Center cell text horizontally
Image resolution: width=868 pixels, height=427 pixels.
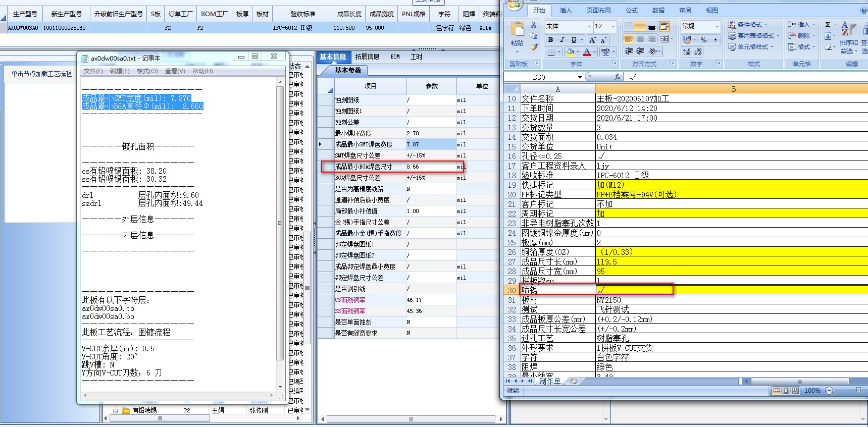pyautogui.click(x=640, y=39)
